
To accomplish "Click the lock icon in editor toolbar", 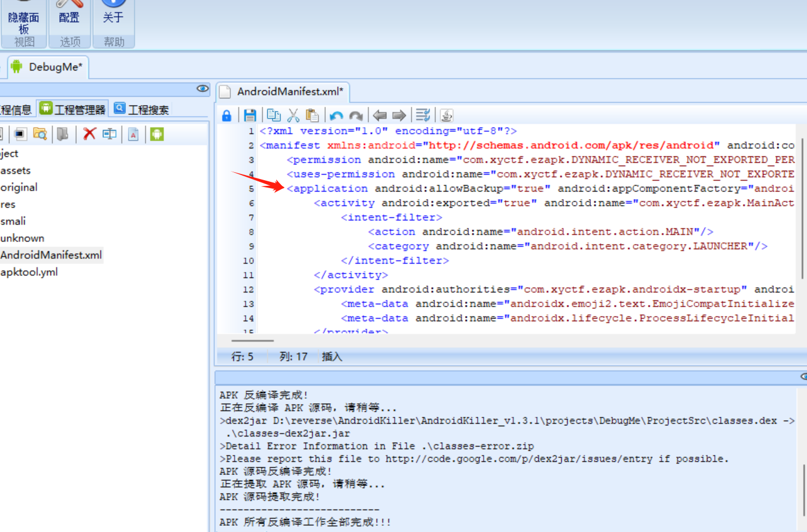I will pos(226,116).
